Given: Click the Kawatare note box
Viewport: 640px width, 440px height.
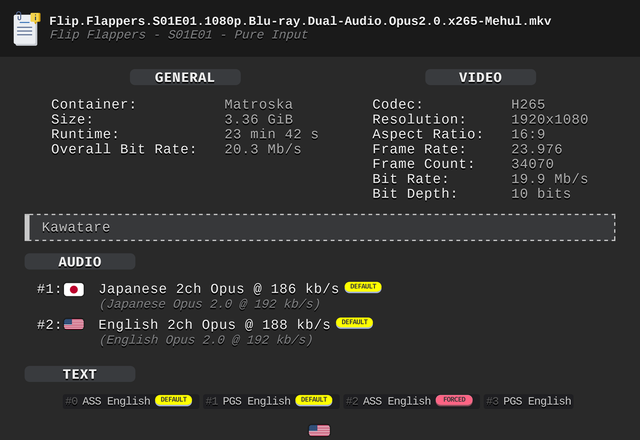Looking at the screenshot, I should [x=320, y=227].
